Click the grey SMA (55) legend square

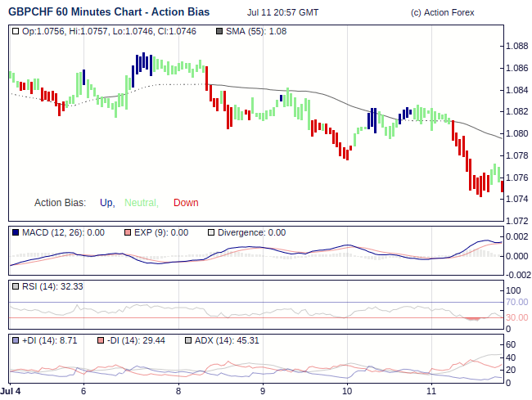218,31
